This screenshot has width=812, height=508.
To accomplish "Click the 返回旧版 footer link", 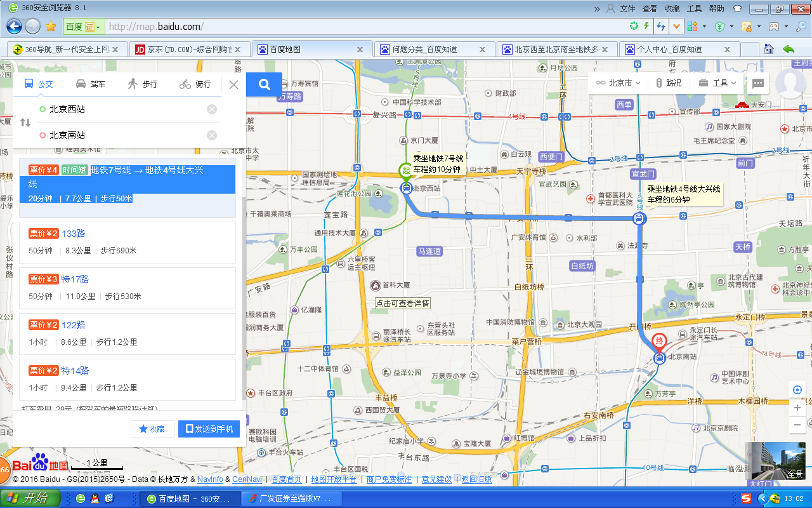I will click(x=476, y=479).
